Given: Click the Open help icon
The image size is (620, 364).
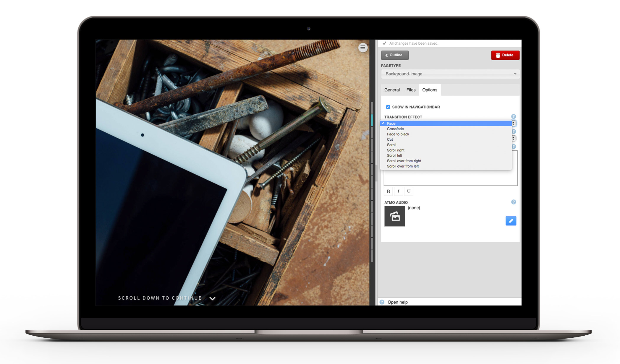Looking at the screenshot, I should tap(382, 302).
